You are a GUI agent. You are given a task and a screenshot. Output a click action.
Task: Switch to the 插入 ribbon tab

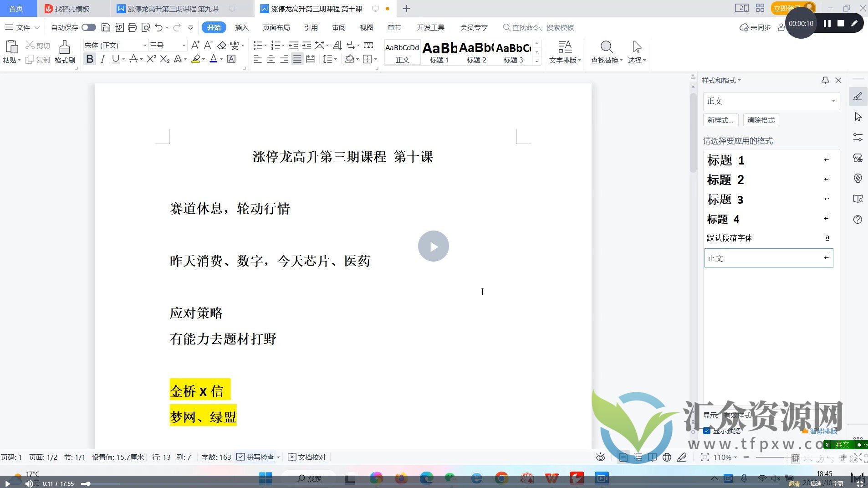(241, 27)
